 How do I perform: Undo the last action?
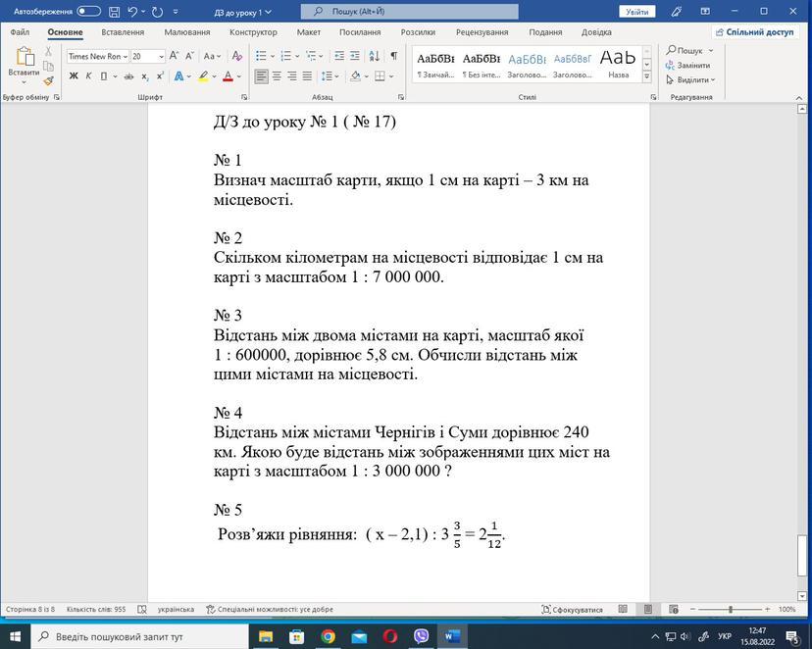pyautogui.click(x=132, y=12)
